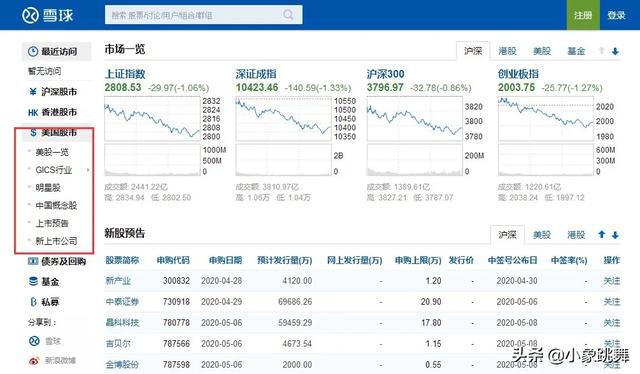
Task: Click code 300832 in table
Action: point(176,281)
